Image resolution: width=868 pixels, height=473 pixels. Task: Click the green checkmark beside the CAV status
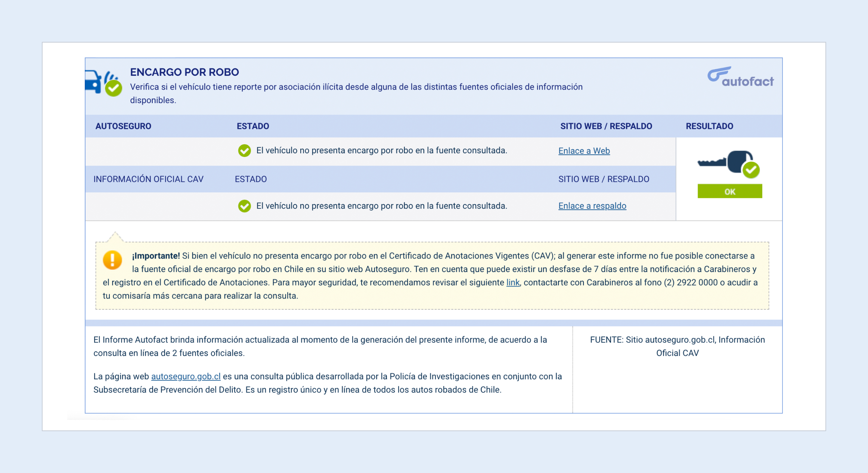(x=244, y=206)
